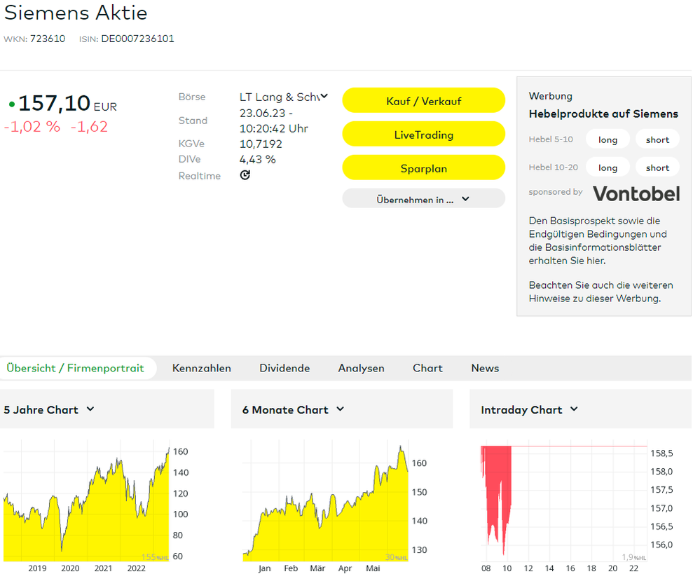Click the Kauf / Verkauf button

coord(423,101)
